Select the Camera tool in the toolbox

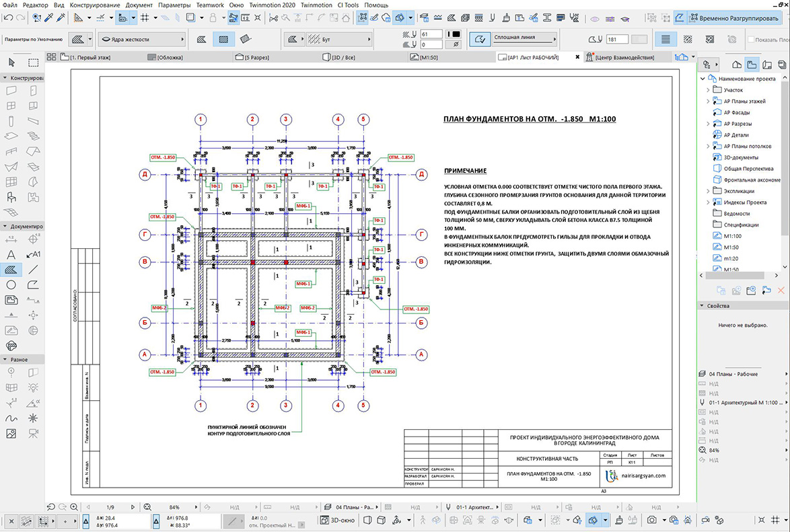coord(33,433)
